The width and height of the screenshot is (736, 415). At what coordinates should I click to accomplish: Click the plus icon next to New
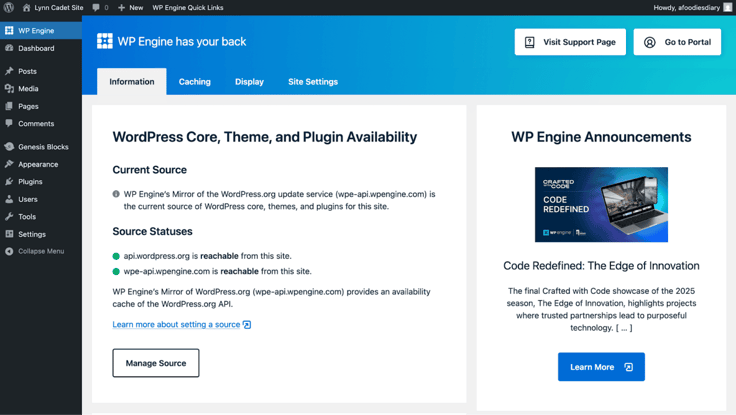click(121, 8)
